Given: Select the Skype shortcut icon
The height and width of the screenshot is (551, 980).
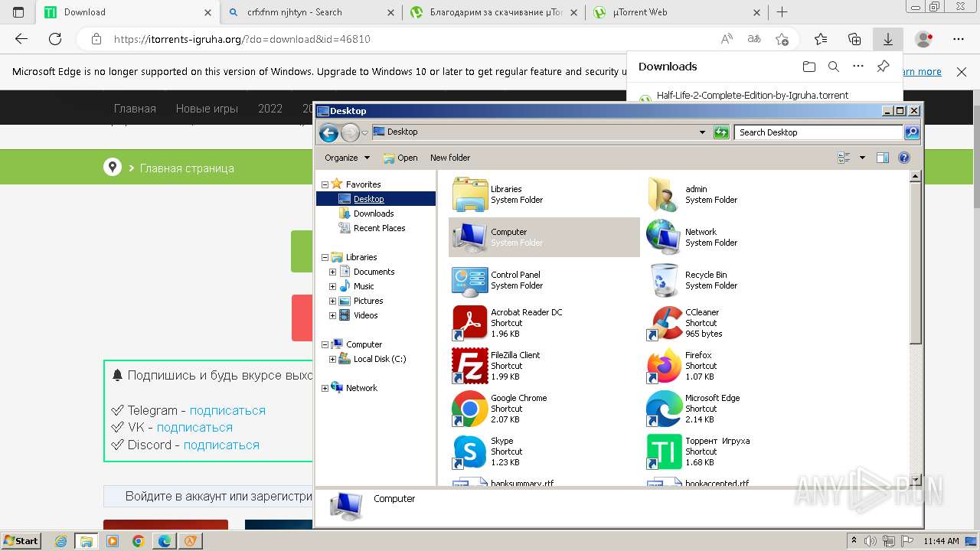Looking at the screenshot, I should (469, 452).
